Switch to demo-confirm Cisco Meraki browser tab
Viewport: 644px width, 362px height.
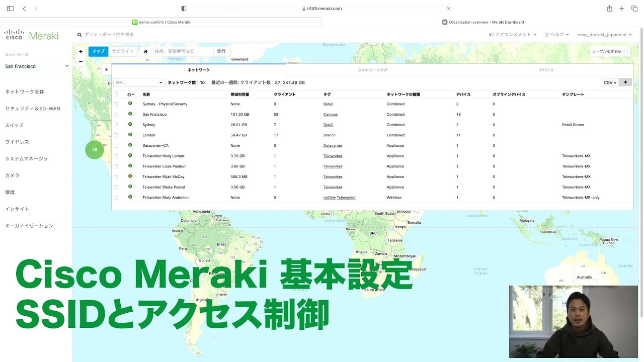click(161, 22)
